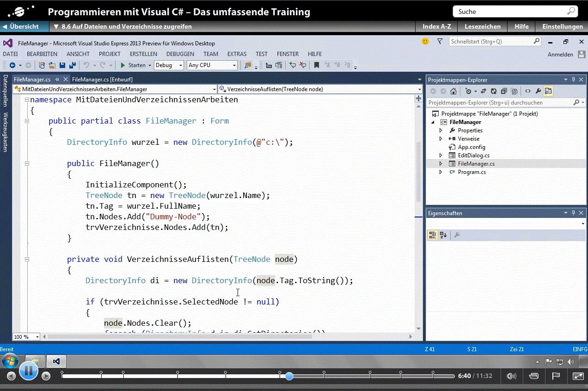The image size is (588, 391).
Task: Click the player bookmark flag icon
Action: [x=556, y=376]
